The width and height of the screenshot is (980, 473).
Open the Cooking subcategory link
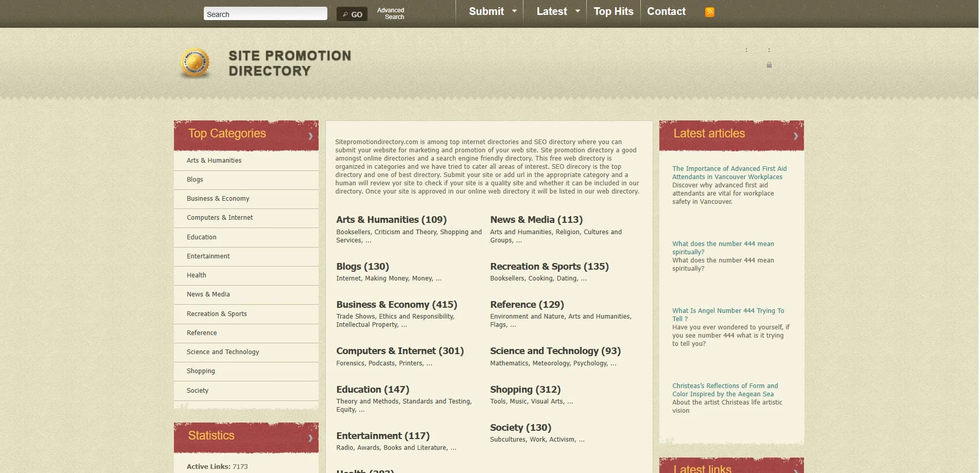[x=540, y=278]
